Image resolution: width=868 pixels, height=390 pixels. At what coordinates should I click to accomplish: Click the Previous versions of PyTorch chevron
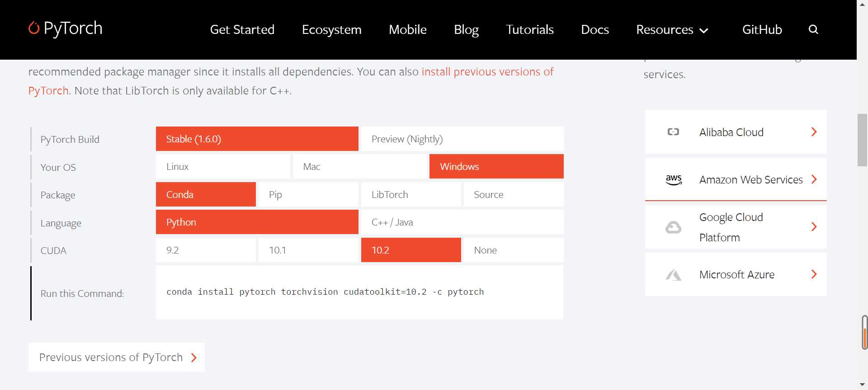tap(194, 358)
